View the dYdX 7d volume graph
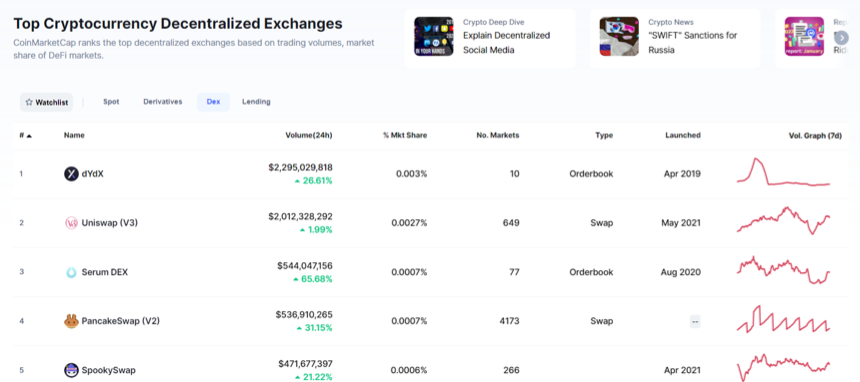The height and width of the screenshot is (382, 860). pyautogui.click(x=783, y=173)
